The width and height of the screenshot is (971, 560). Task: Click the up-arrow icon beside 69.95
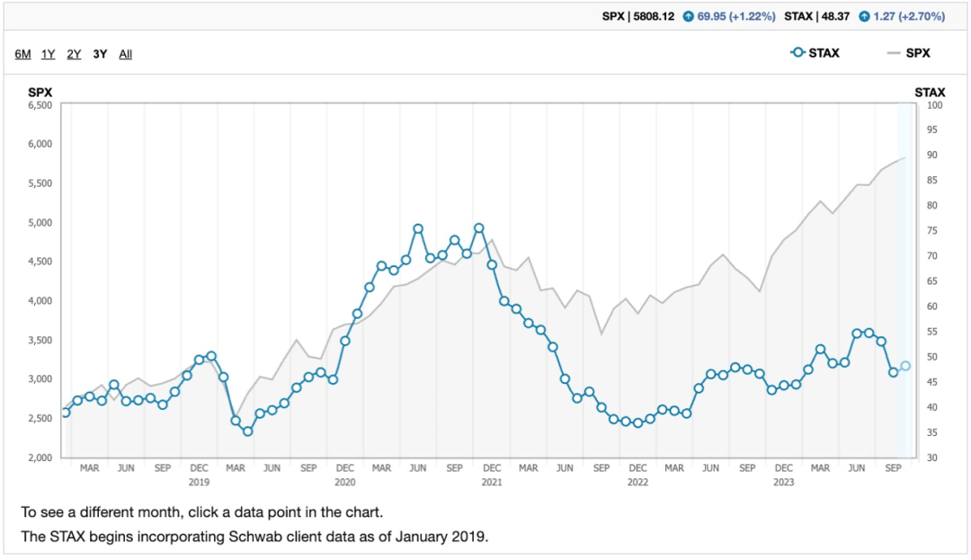(688, 17)
